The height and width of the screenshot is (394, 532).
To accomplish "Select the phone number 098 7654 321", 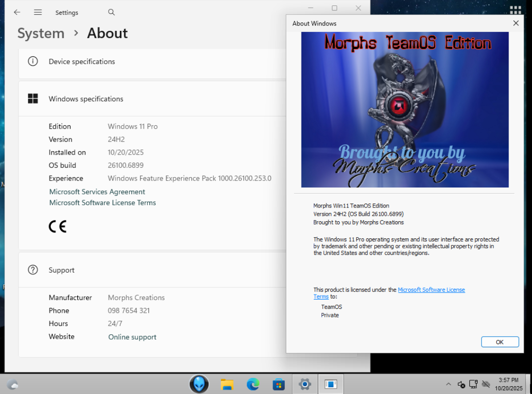I will (x=129, y=310).
